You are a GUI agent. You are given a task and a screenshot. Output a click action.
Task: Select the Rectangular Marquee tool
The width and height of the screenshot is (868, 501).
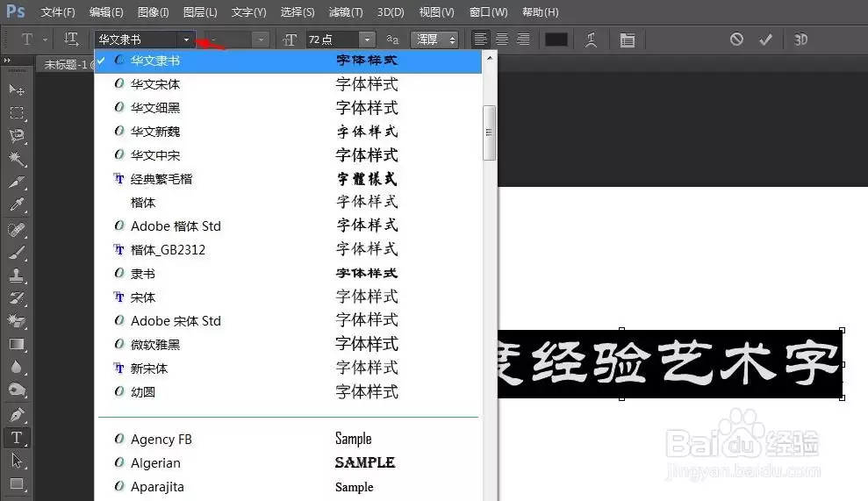pyautogui.click(x=17, y=113)
